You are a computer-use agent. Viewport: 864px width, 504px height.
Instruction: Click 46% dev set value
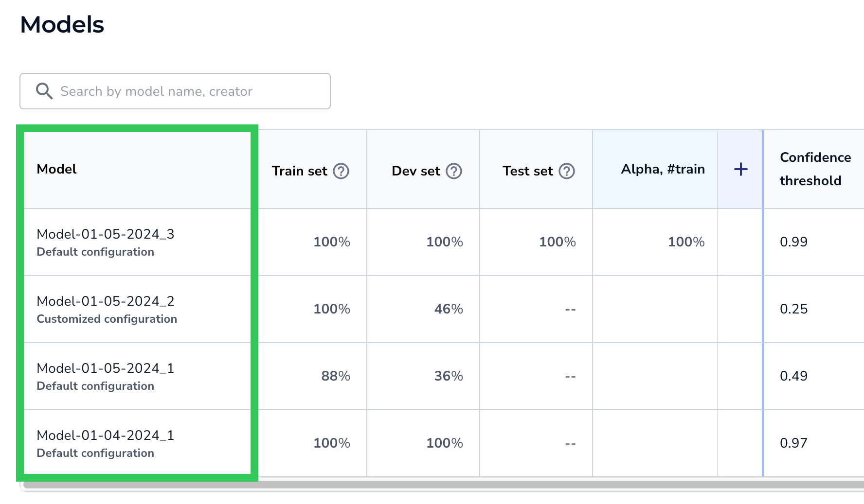(x=448, y=309)
